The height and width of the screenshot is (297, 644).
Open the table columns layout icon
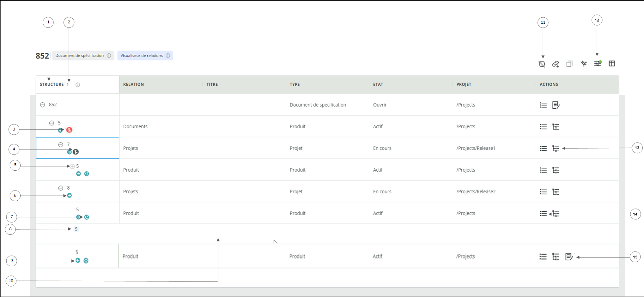612,64
